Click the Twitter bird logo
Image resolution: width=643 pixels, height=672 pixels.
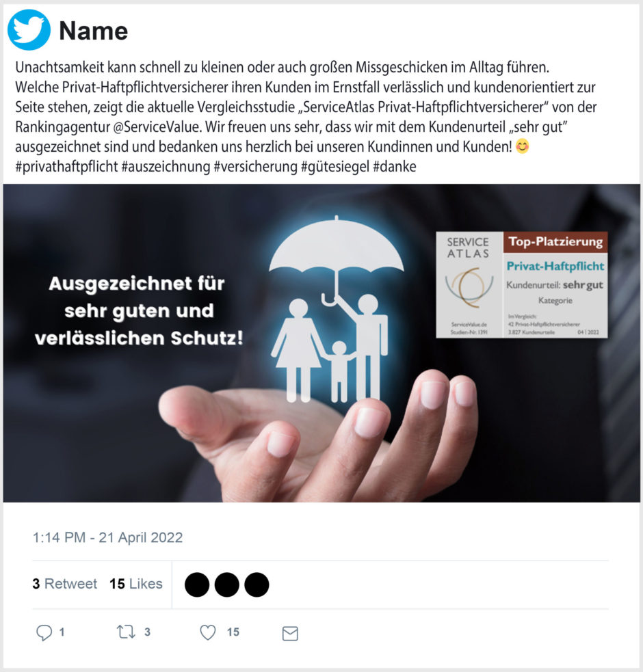(x=29, y=29)
